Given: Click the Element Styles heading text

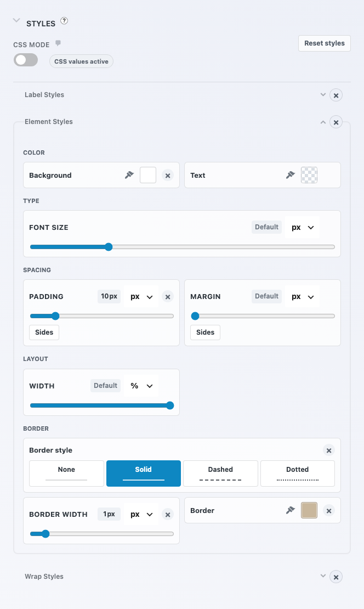Looking at the screenshot, I should (x=48, y=122).
